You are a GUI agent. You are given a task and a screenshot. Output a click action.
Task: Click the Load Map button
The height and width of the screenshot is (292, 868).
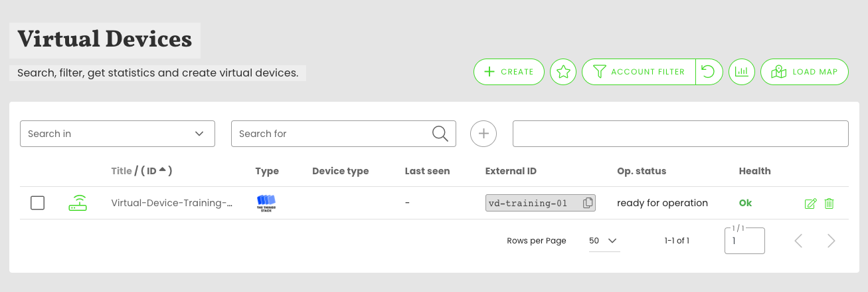[804, 72]
